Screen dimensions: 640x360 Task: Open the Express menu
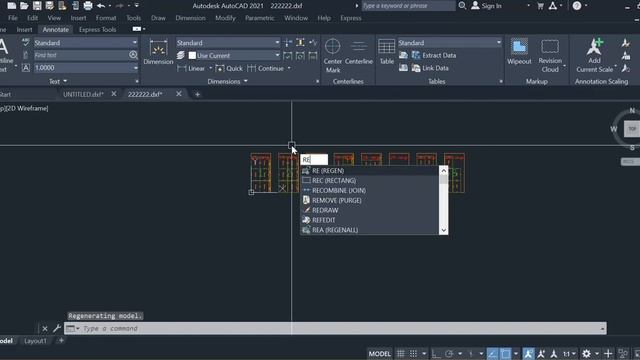351,18
